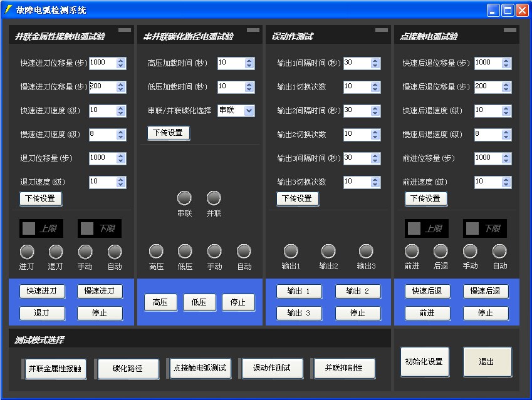Screen dimensions: 532x400
Task: Click the 退刀 button
Action: coord(42,313)
